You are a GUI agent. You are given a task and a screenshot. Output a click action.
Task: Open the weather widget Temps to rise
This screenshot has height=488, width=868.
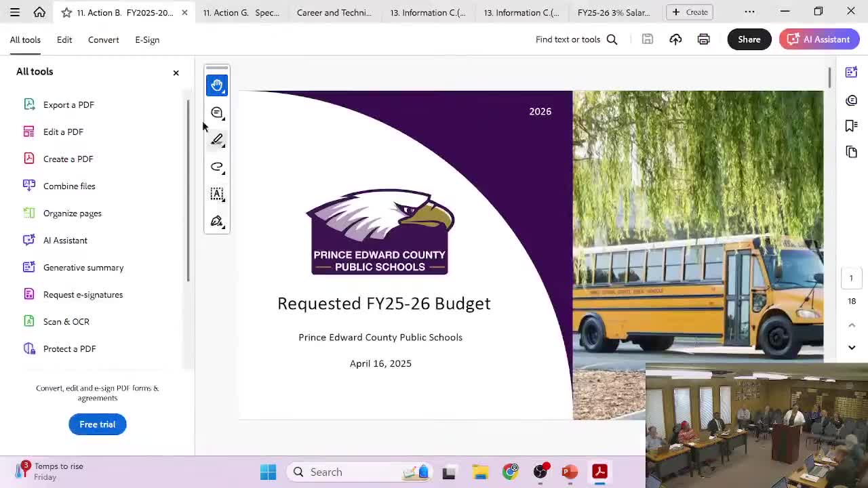pyautogui.click(x=49, y=471)
